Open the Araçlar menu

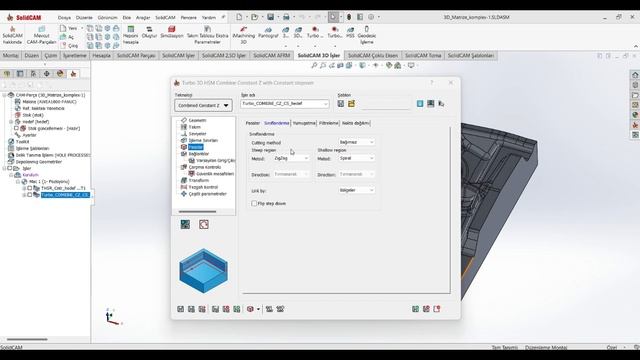point(143,18)
